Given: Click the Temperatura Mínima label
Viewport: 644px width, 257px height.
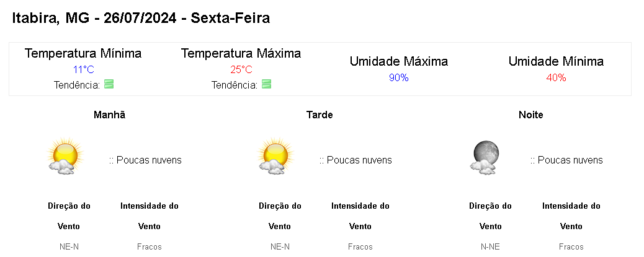Looking at the screenshot, I should (x=83, y=53).
